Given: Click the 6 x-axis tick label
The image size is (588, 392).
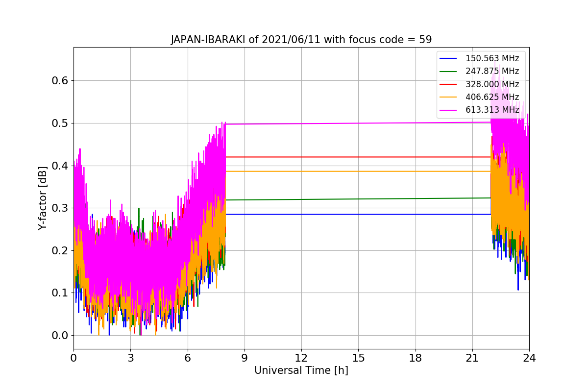Looking at the screenshot, I should [188, 358].
